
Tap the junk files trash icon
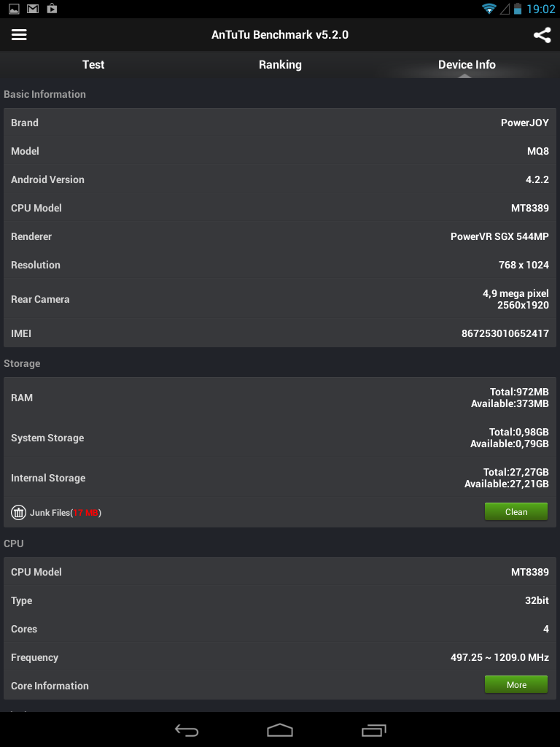click(19, 513)
